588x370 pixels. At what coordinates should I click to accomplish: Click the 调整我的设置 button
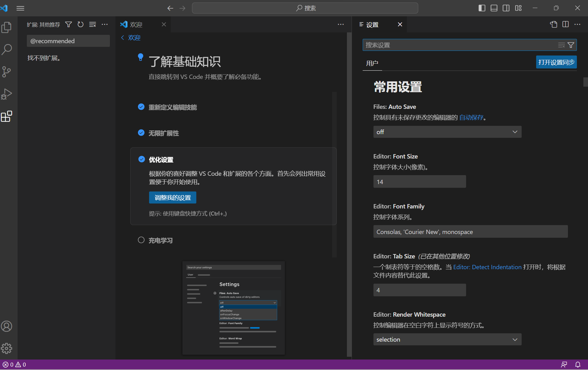pos(173,198)
